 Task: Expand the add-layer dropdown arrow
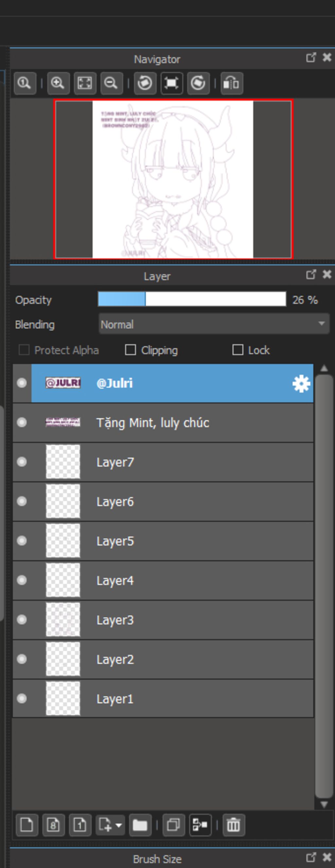coord(119,825)
